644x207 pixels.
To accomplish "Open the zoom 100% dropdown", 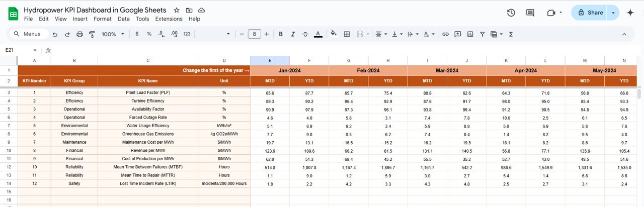I will [x=113, y=34].
